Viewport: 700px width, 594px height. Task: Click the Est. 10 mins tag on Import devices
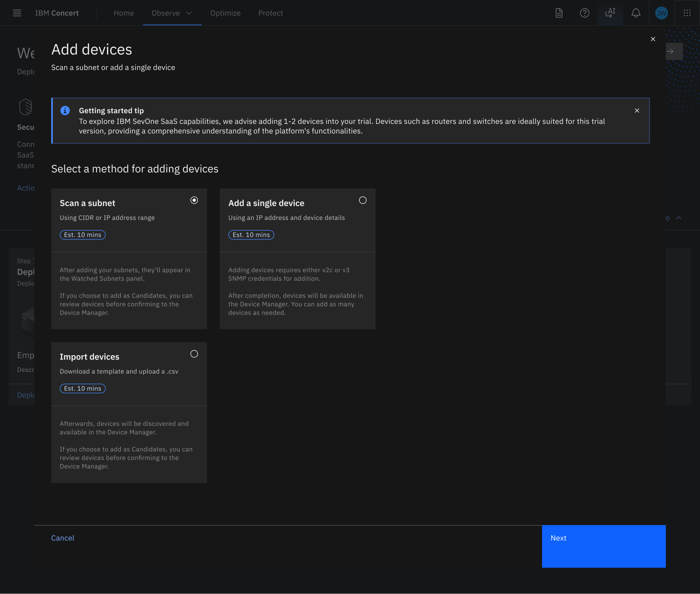pos(83,388)
